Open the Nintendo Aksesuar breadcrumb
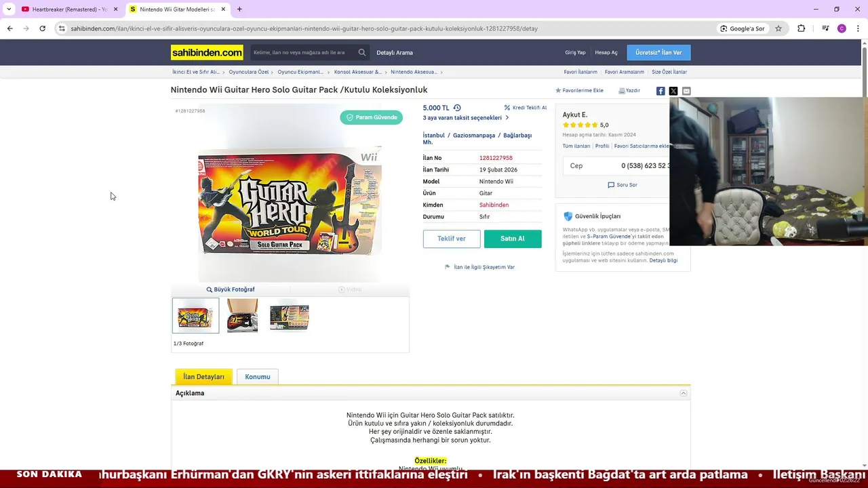 point(414,72)
